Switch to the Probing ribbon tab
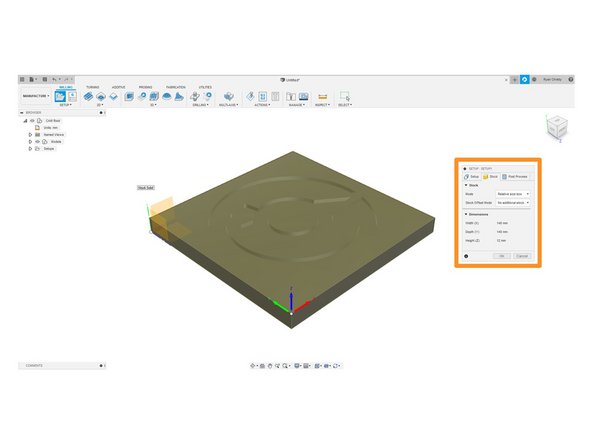The width and height of the screenshot is (592, 444). coord(145,87)
